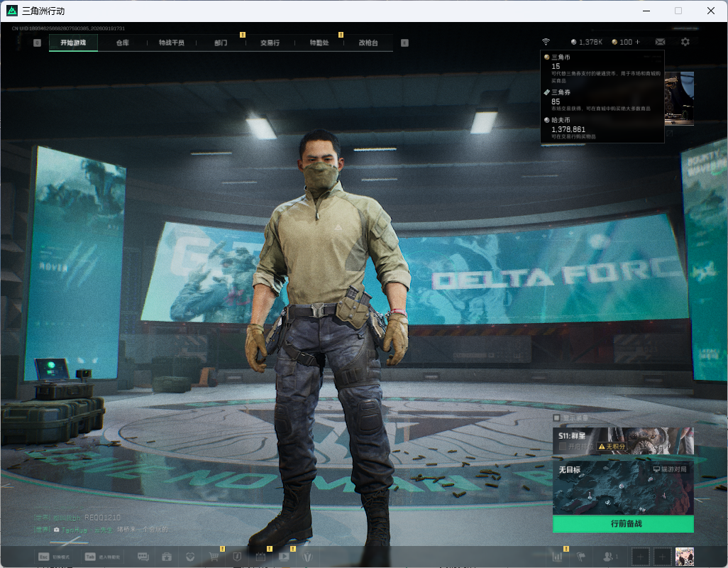This screenshot has height=568, width=728.
Task: Select the 开始游戏 tab
Action: pos(73,43)
